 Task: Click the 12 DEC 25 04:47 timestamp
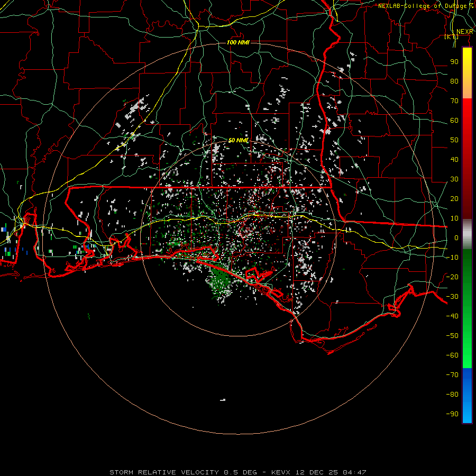330,472
